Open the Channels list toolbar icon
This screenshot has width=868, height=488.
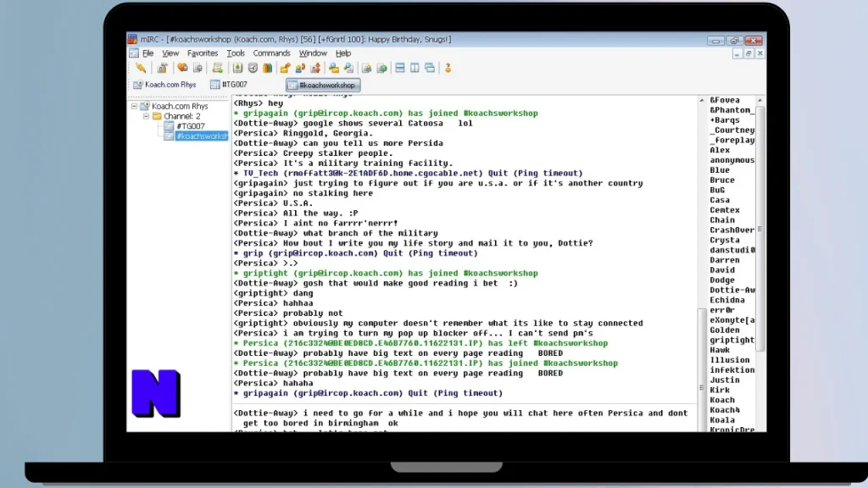coord(198,68)
